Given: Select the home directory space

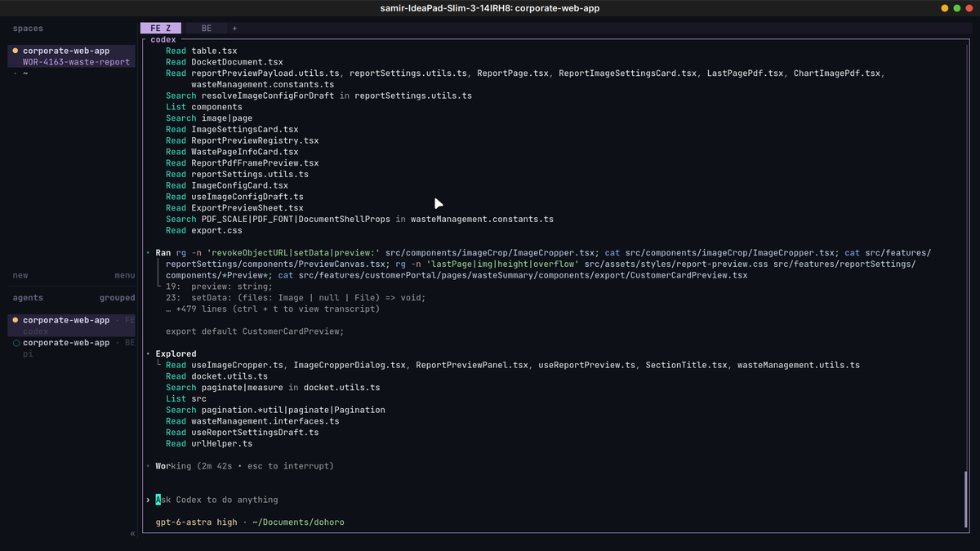Looking at the screenshot, I should pos(20,73).
